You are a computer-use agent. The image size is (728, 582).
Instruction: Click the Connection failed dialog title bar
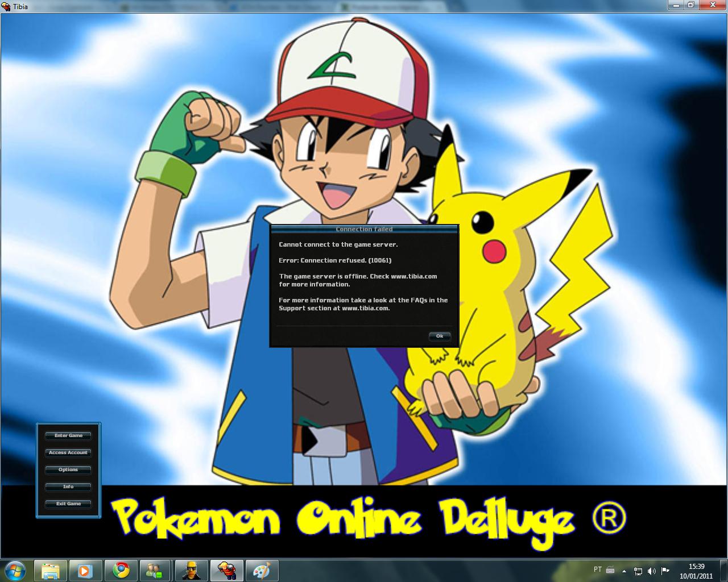click(x=364, y=229)
